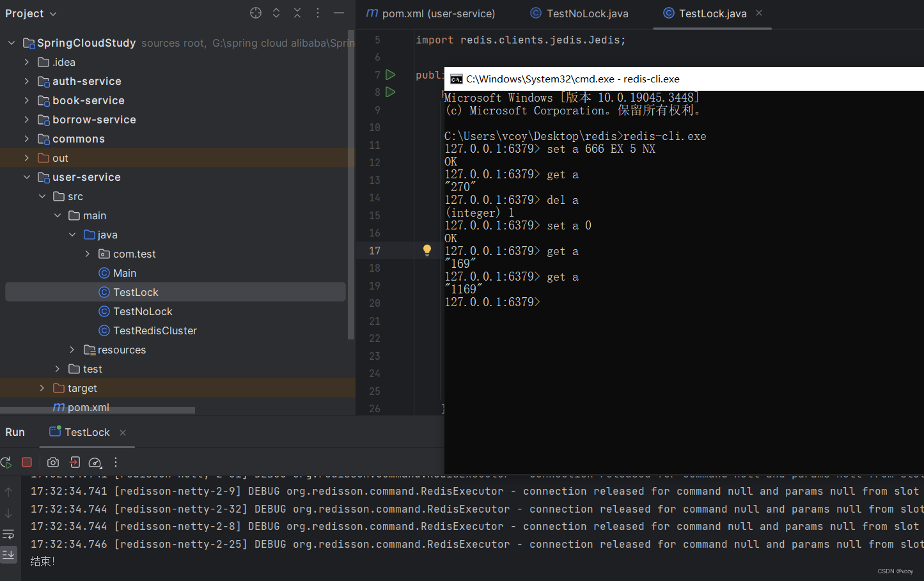Select the TestLock run tab
The image size is (924, 581).
point(80,432)
